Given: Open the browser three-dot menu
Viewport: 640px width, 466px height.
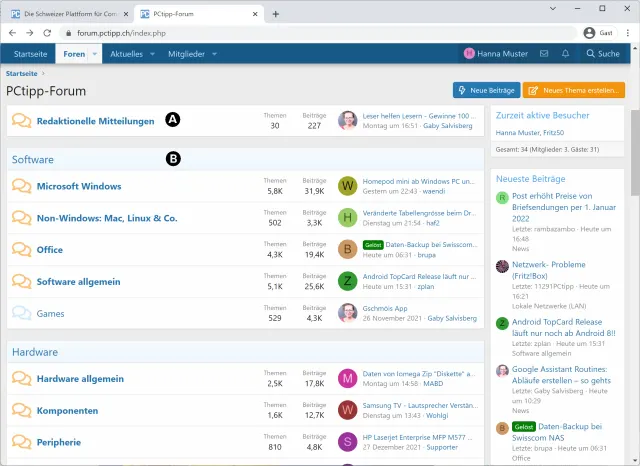Looking at the screenshot, I should coord(627,33).
